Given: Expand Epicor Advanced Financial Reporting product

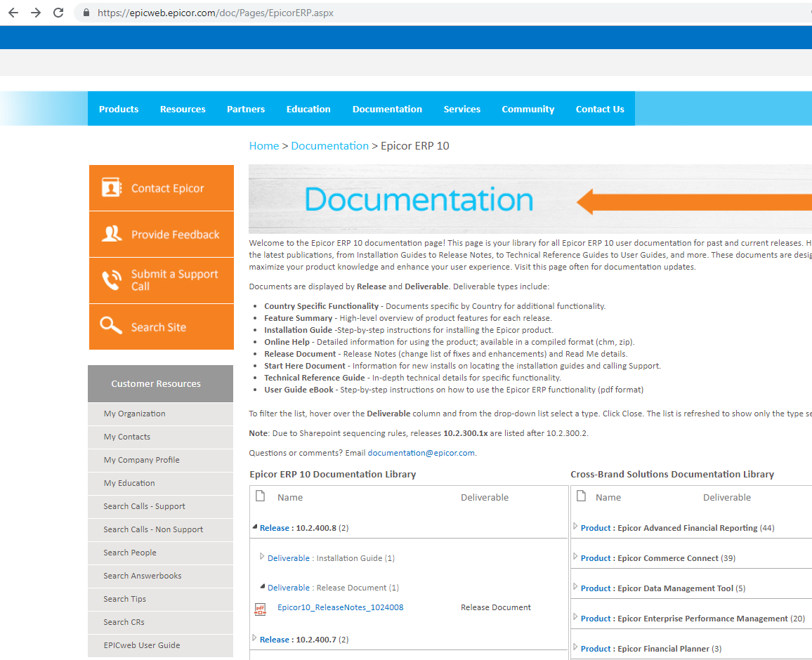Looking at the screenshot, I should pos(575,526).
